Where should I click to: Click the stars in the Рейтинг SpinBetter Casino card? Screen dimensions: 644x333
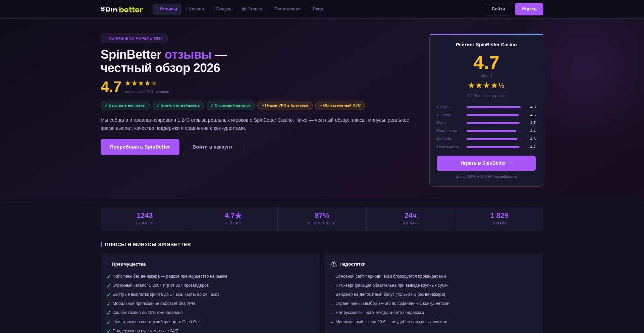[x=486, y=86]
